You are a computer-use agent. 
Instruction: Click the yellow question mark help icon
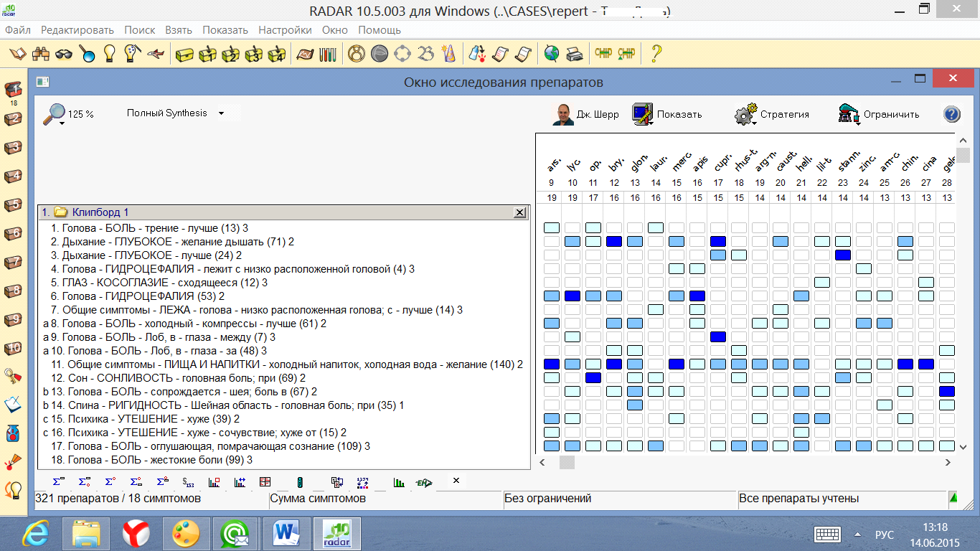[655, 54]
